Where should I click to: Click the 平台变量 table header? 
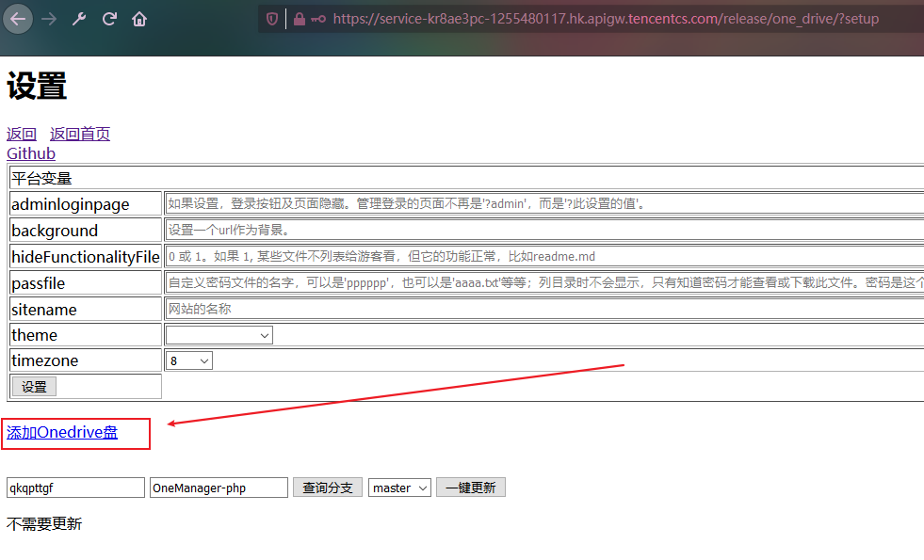[x=467, y=178]
